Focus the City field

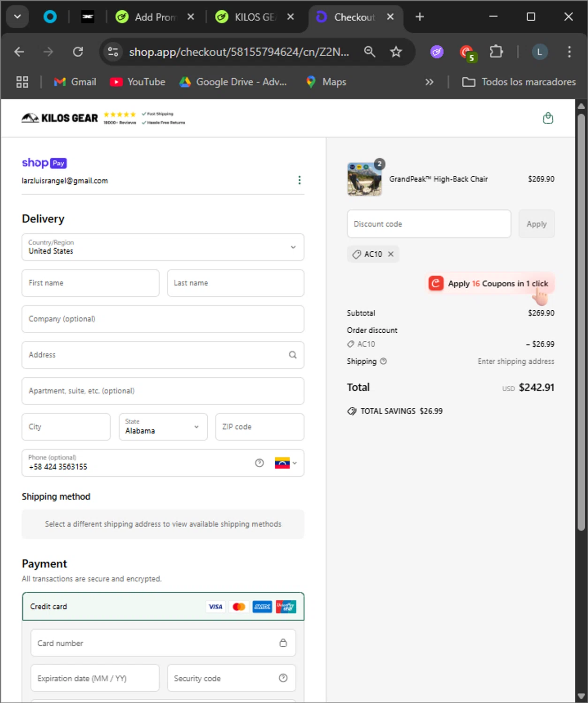click(66, 426)
